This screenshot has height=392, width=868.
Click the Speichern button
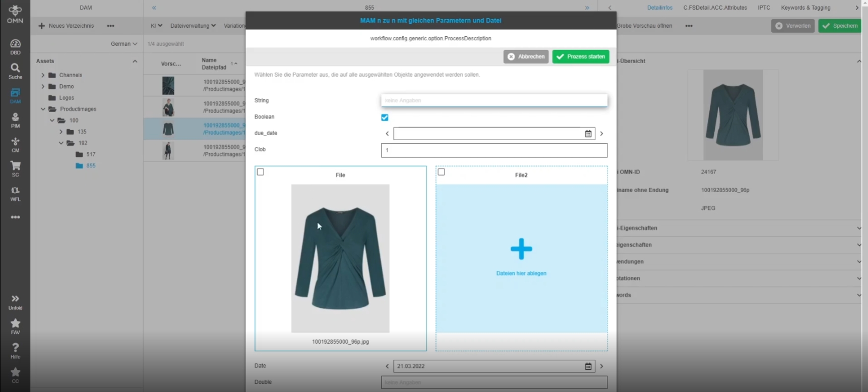840,26
